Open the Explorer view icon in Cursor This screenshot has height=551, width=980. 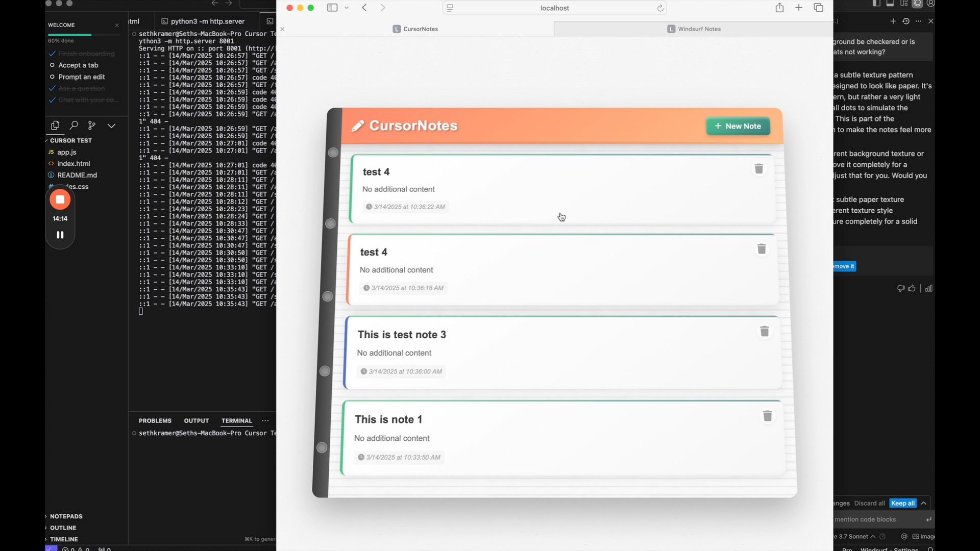pyautogui.click(x=55, y=125)
